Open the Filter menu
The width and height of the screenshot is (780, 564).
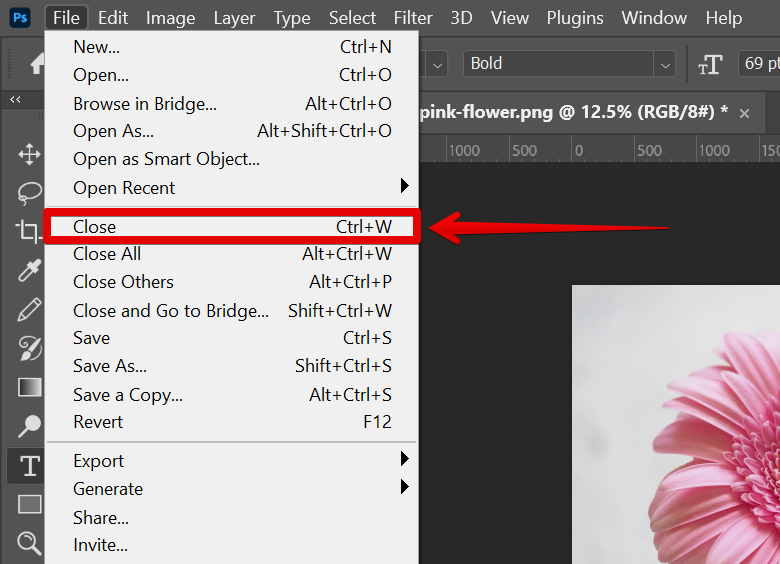[x=413, y=18]
